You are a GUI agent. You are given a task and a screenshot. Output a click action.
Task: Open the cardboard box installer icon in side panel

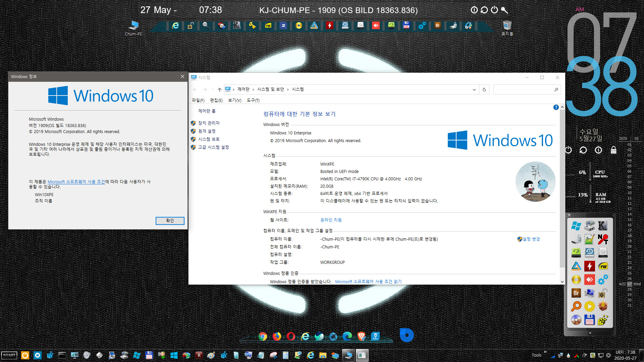pyautogui.click(x=603, y=306)
